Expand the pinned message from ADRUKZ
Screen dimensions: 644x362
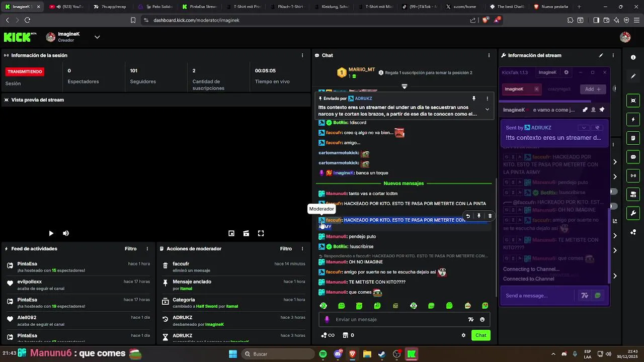pyautogui.click(x=487, y=109)
